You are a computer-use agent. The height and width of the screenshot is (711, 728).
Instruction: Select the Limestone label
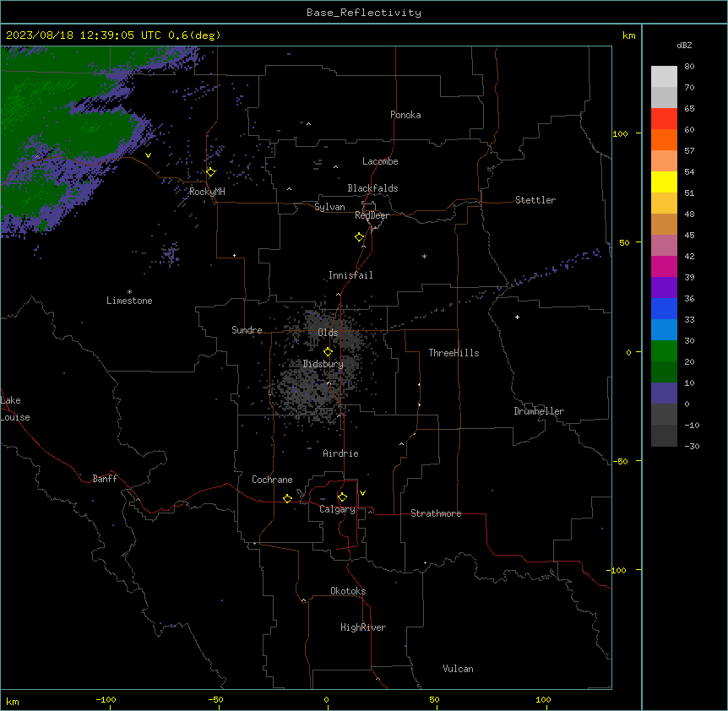[x=129, y=301]
